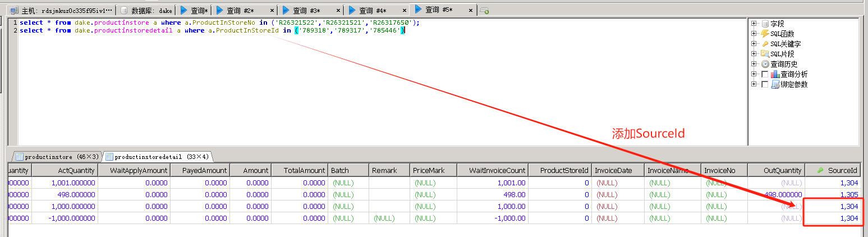Open the productinstoredetail (33×4) result tab
868x237 pixels.
(x=157, y=157)
